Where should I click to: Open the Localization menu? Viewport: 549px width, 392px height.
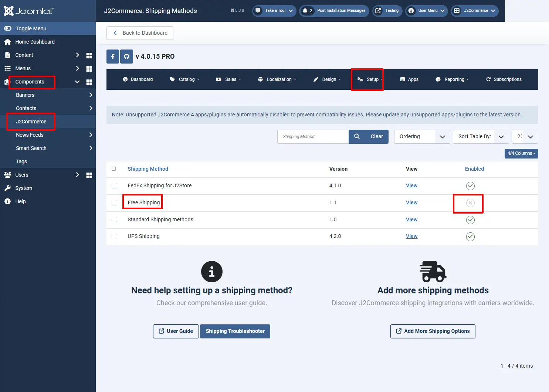point(277,79)
